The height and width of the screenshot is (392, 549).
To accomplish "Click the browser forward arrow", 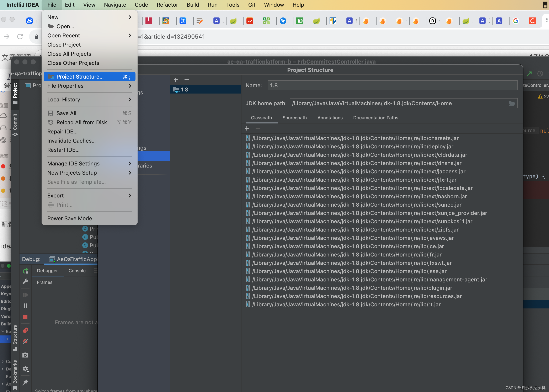I will tap(7, 36).
